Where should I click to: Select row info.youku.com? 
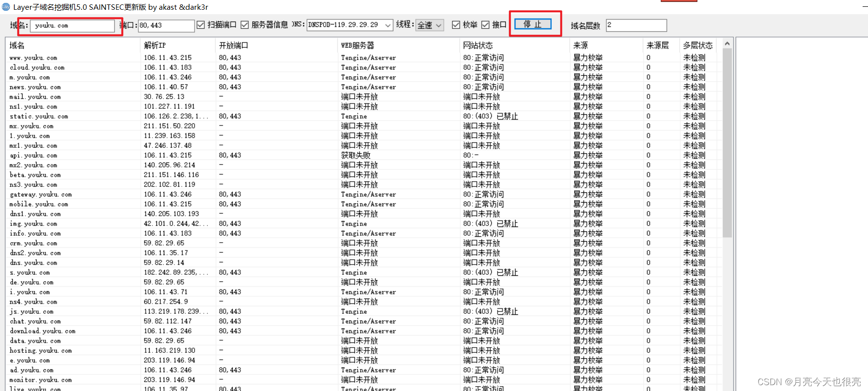[364, 233]
